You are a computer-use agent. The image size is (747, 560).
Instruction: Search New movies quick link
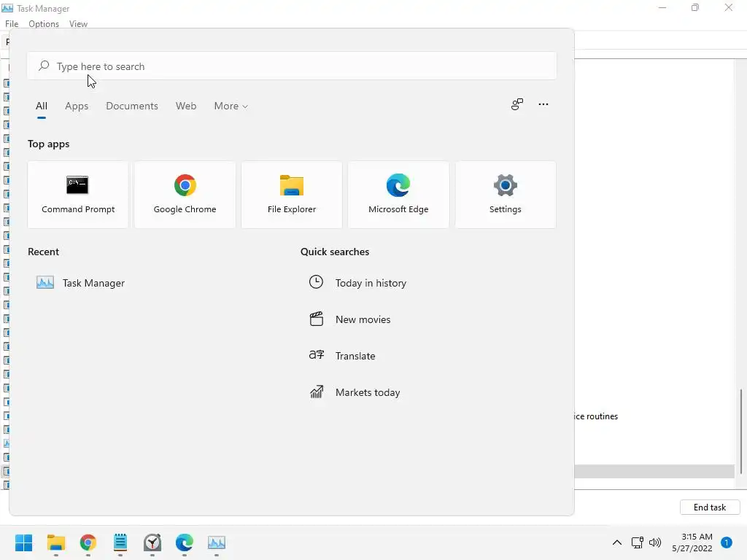pyautogui.click(x=363, y=319)
